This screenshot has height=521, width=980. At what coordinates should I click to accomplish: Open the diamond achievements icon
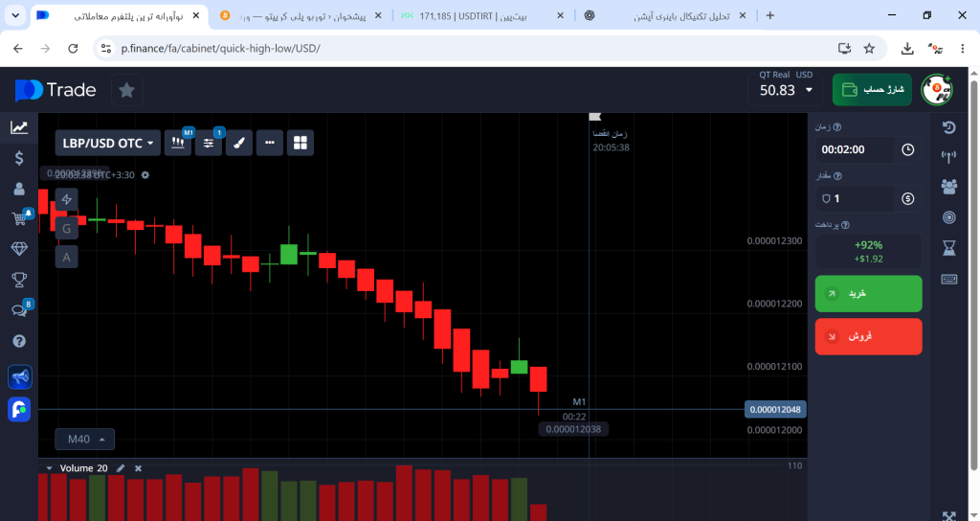[19, 249]
